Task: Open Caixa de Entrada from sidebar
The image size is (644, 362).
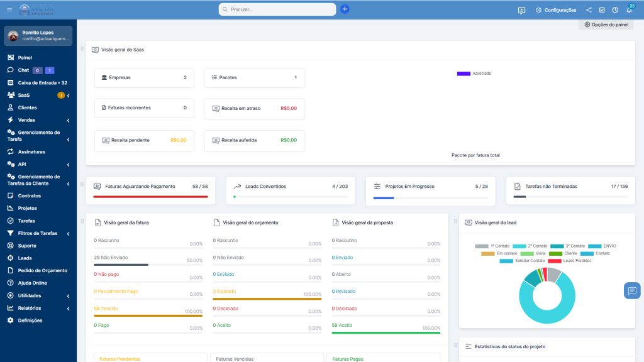Action: (42, 83)
